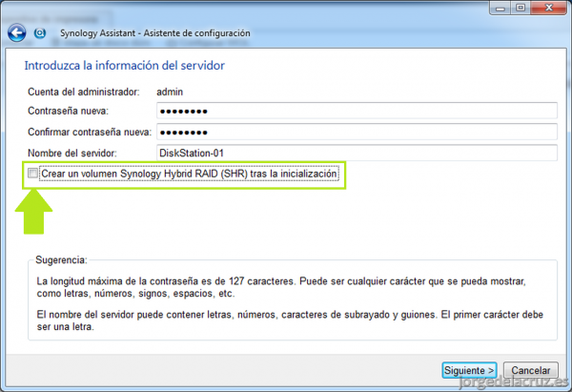Image resolution: width=572 pixels, height=392 pixels.
Task: Click the 'Nombre del servidor:' label
Action: (x=72, y=153)
